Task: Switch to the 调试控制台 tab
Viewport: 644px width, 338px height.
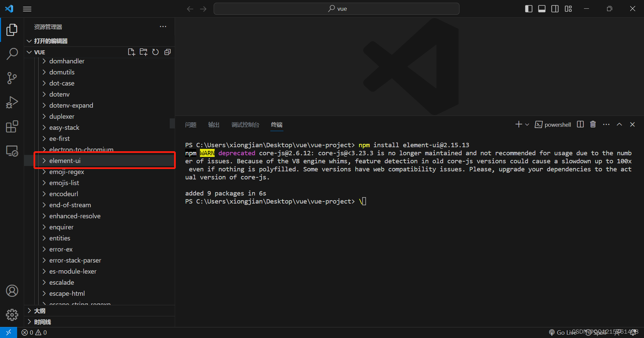Action: point(245,125)
